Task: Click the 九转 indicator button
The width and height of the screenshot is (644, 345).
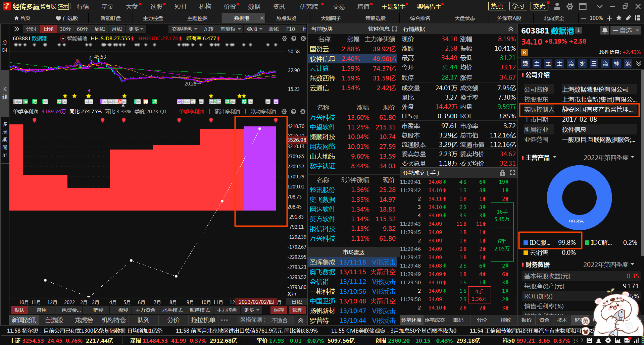Action: point(208,29)
